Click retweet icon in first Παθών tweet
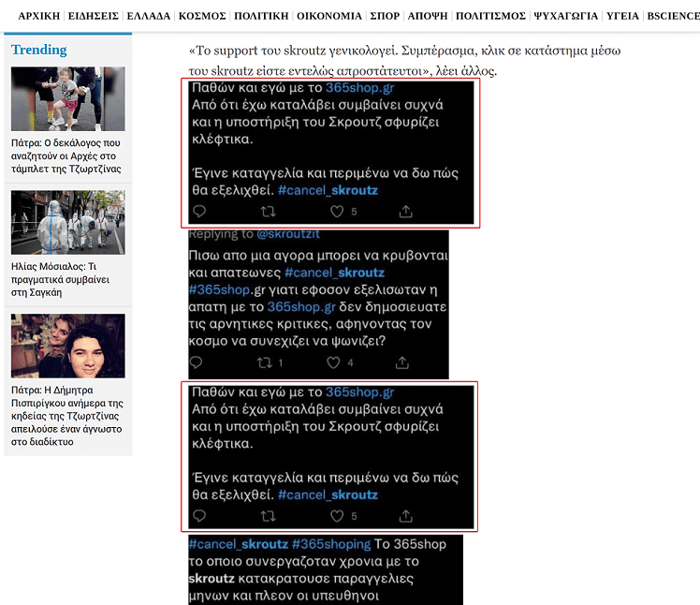Image resolution: width=700 pixels, height=605 pixels. [269, 211]
